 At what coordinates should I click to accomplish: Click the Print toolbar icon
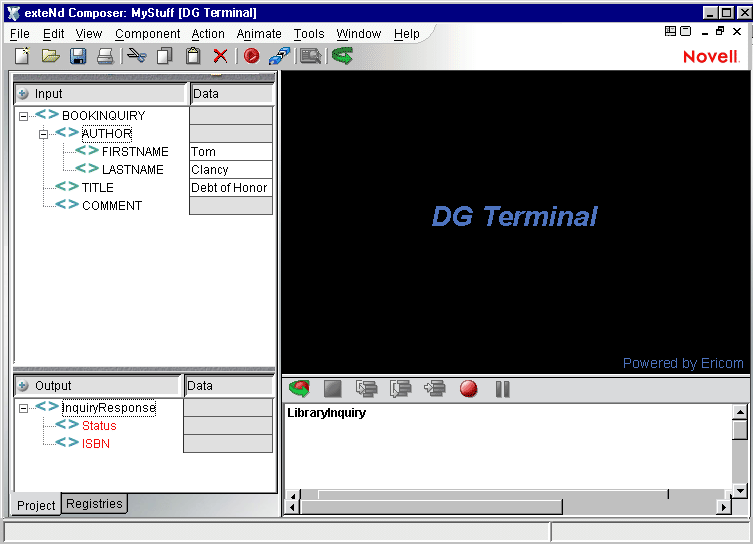(x=105, y=56)
